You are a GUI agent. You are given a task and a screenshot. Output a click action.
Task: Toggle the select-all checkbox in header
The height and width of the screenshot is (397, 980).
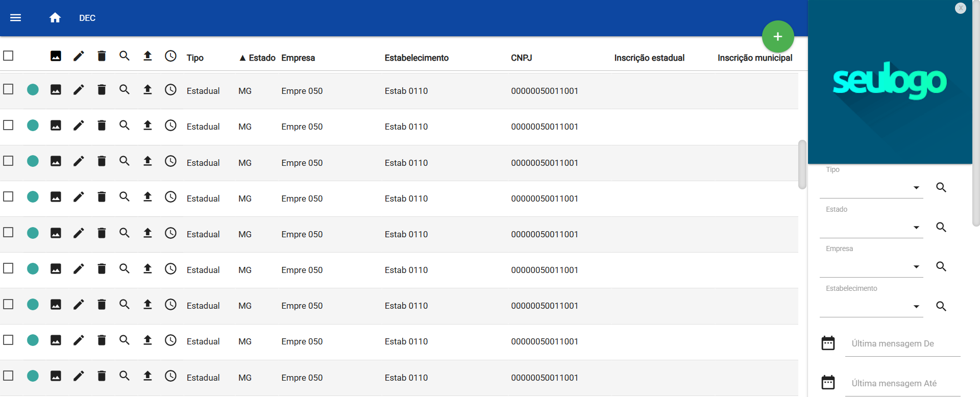click(8, 56)
